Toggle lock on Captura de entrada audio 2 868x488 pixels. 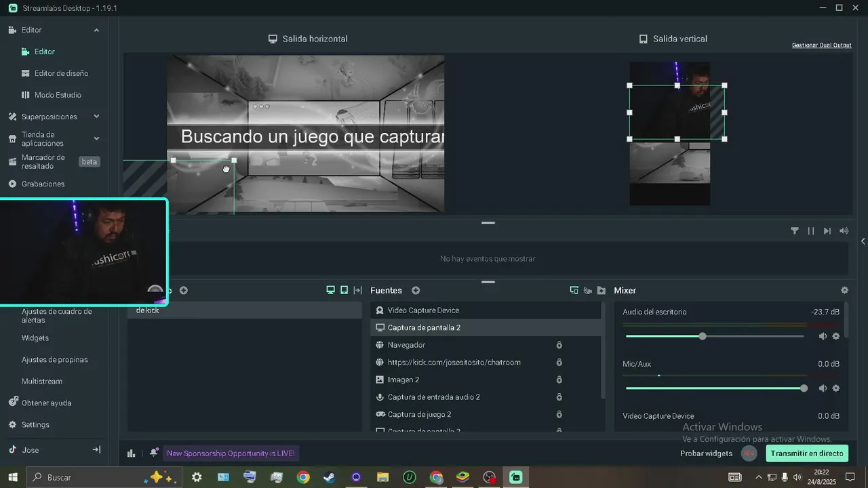pyautogui.click(x=559, y=397)
